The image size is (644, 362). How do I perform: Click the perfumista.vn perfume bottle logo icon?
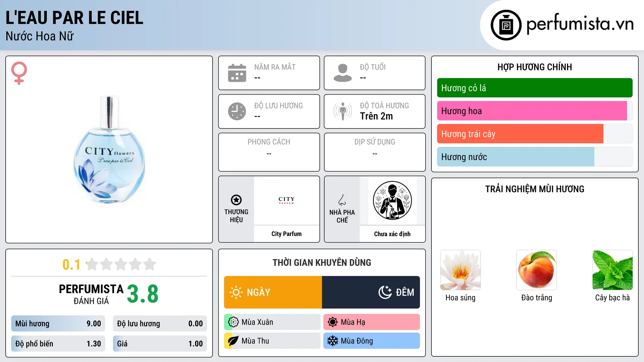506,25
